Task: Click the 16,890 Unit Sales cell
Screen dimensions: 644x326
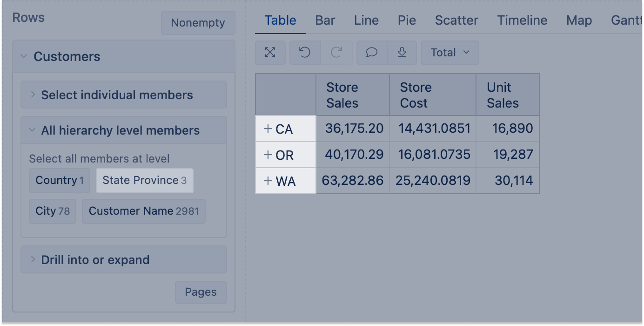Action: pos(508,129)
